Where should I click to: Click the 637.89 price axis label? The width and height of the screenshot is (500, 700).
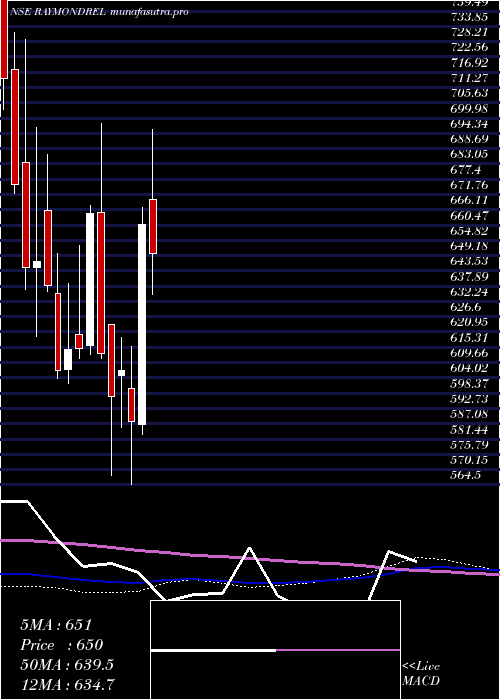pos(470,277)
